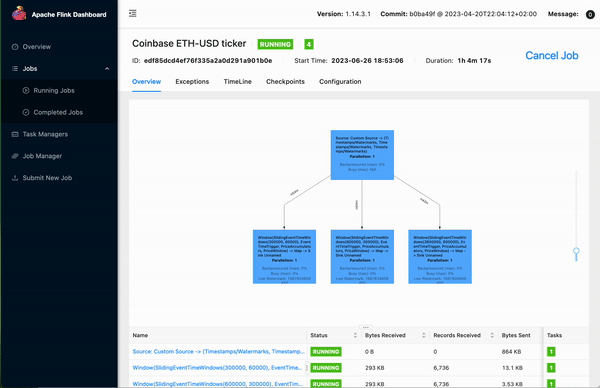This screenshot has width=600, height=388.
Task: Click the Tasks column header
Action: click(554, 335)
